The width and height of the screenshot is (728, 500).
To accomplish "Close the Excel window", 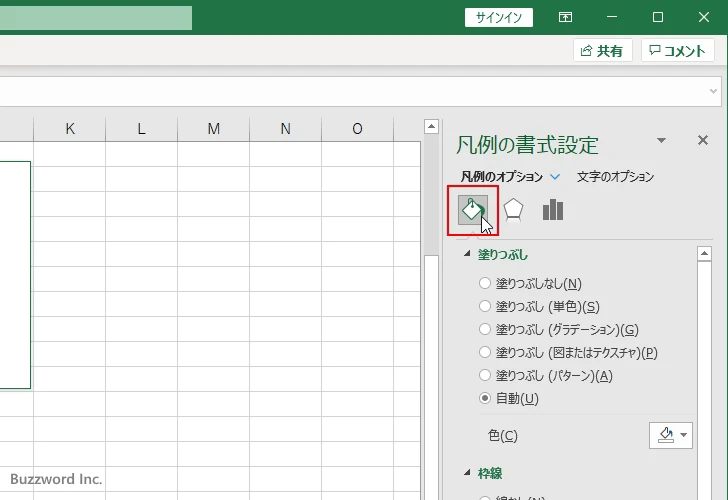I will tap(704, 17).
